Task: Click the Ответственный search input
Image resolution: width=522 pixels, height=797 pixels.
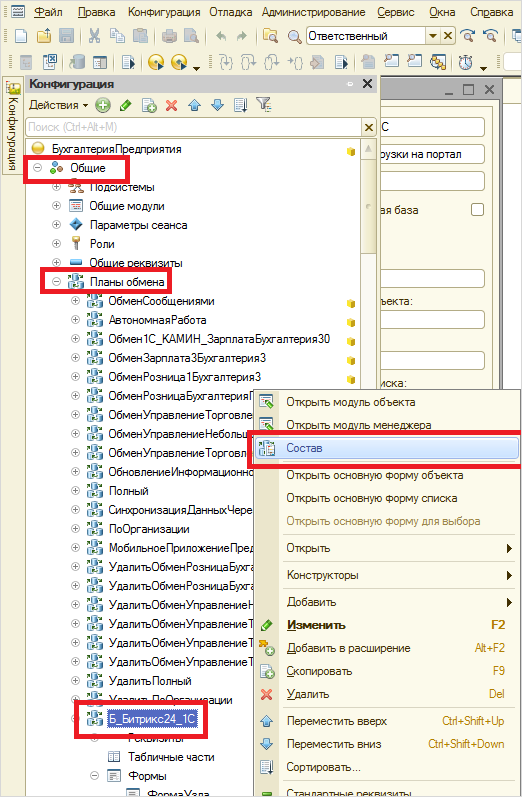Action: coord(366,36)
